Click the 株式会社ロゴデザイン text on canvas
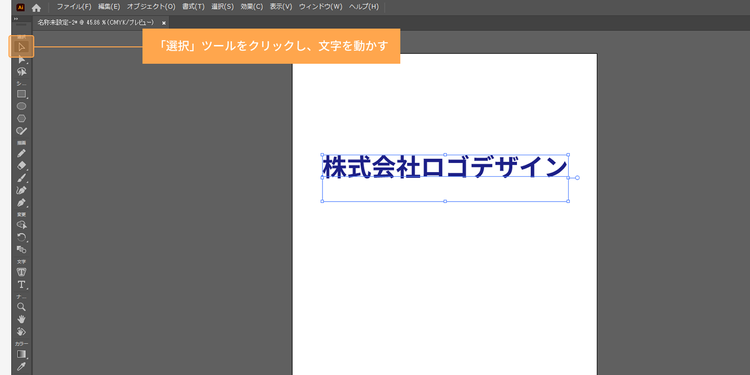Image resolution: width=750 pixels, height=375 pixels. 445,167
